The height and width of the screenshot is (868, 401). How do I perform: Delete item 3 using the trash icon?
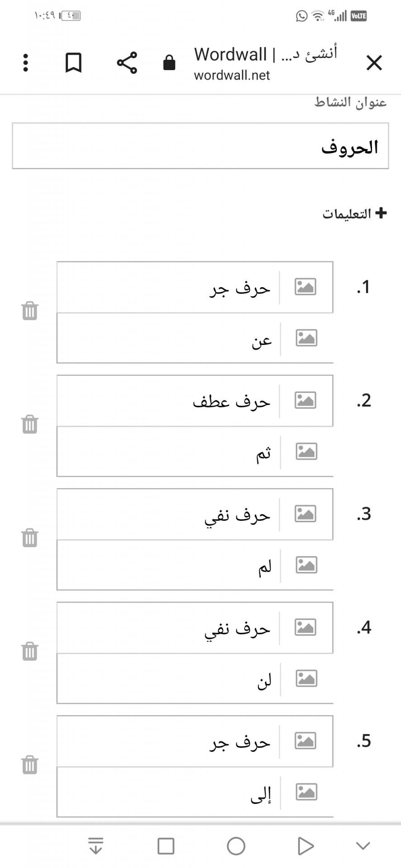point(30,538)
